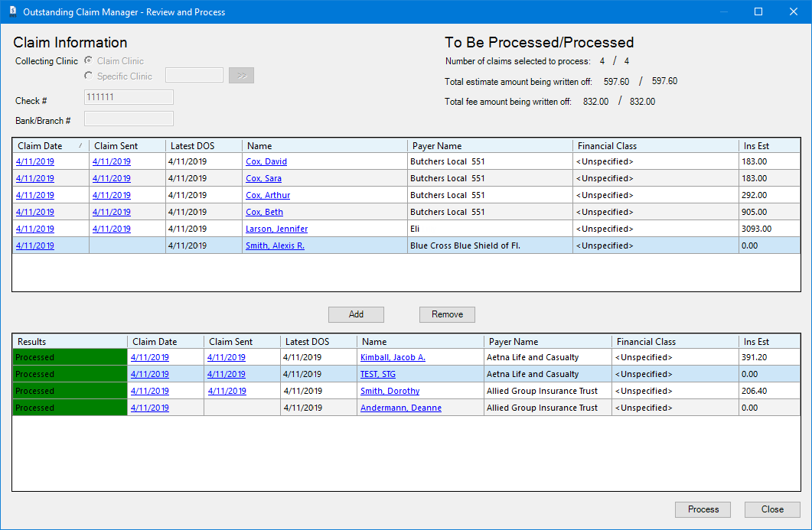
Task: Open Andermann, Deanne patient link
Action: [401, 408]
